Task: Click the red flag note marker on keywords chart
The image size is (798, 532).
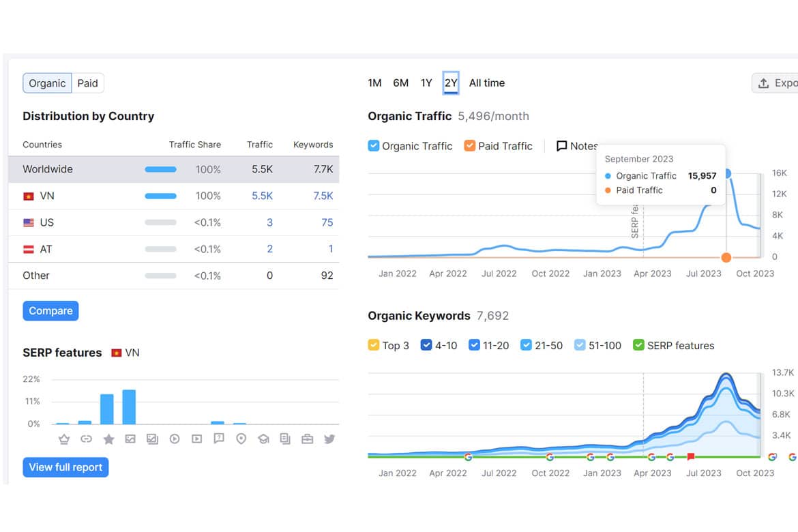Action: [x=691, y=457]
